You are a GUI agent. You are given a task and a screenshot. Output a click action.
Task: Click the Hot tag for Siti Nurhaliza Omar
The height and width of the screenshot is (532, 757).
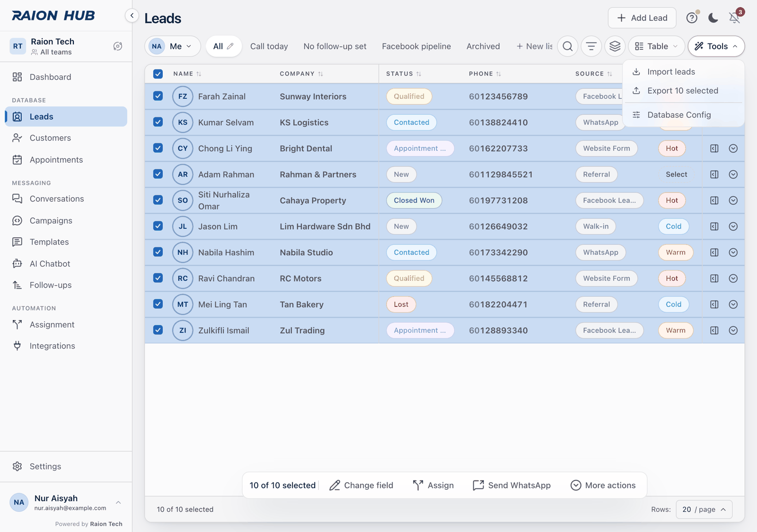click(672, 201)
